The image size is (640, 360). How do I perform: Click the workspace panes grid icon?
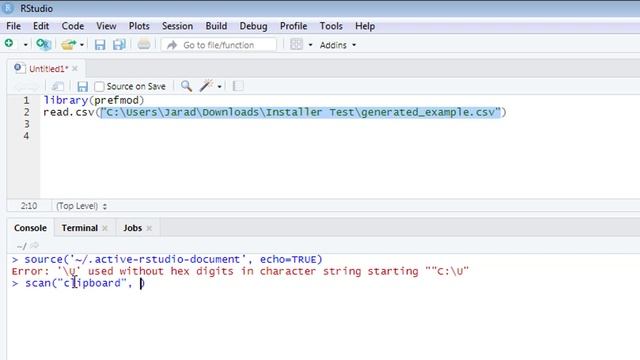pos(296,44)
